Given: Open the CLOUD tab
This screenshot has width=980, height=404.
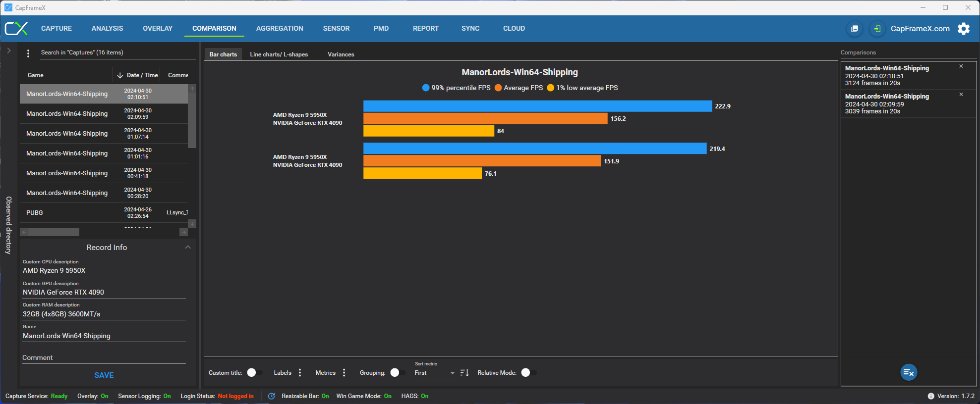Looking at the screenshot, I should (514, 29).
